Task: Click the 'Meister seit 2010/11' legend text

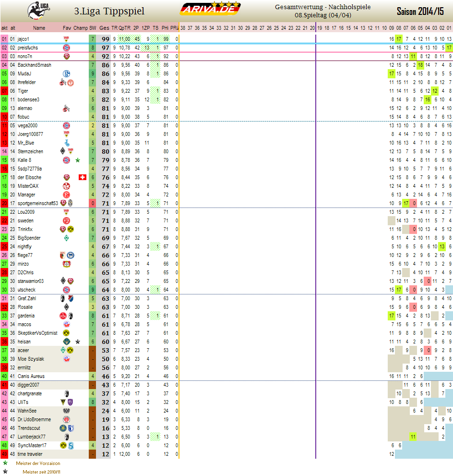Action: click(x=41, y=472)
